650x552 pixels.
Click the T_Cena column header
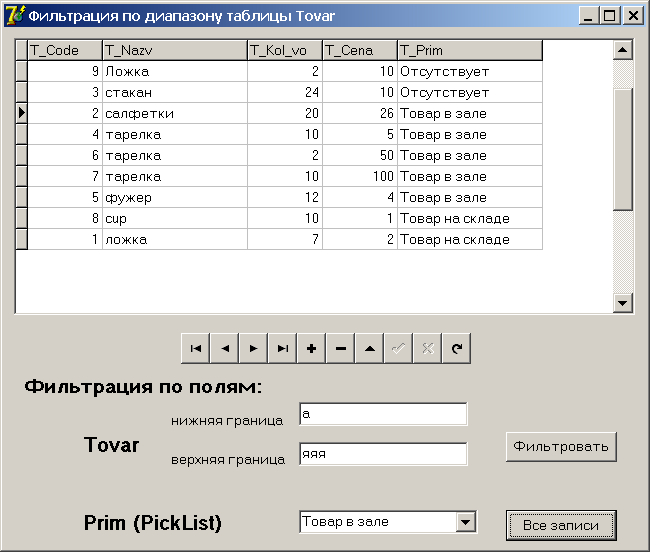pyautogui.click(x=360, y=51)
